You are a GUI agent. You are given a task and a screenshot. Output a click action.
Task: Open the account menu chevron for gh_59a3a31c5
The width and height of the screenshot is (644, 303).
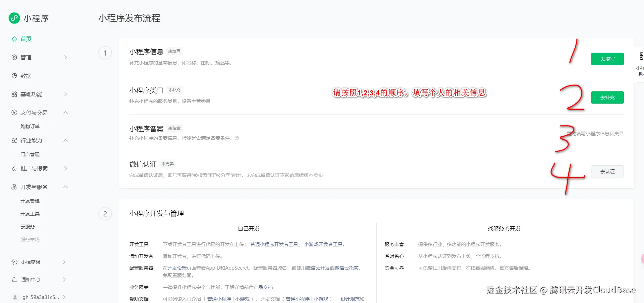(x=65, y=297)
